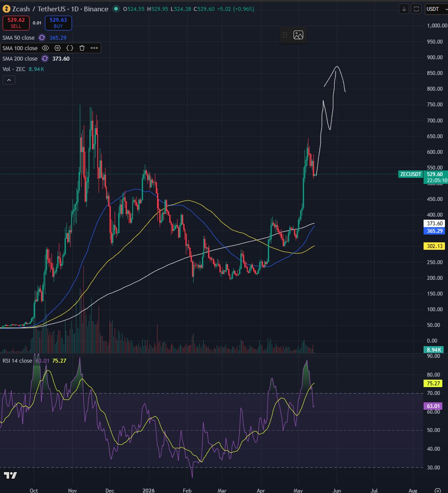
Task: Click the O524.55 open price value
Action: point(134,9)
